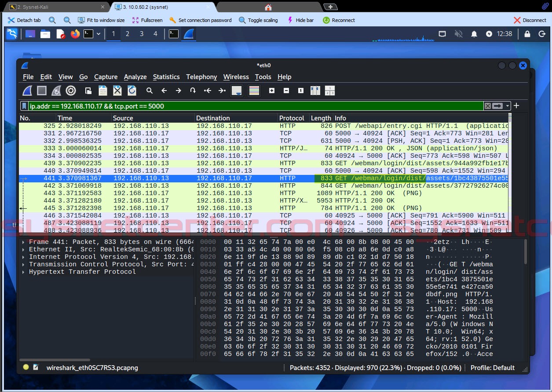Viewport: 552px width, 392px height.
Task: Reload this capture file icon
Action: coord(132,91)
